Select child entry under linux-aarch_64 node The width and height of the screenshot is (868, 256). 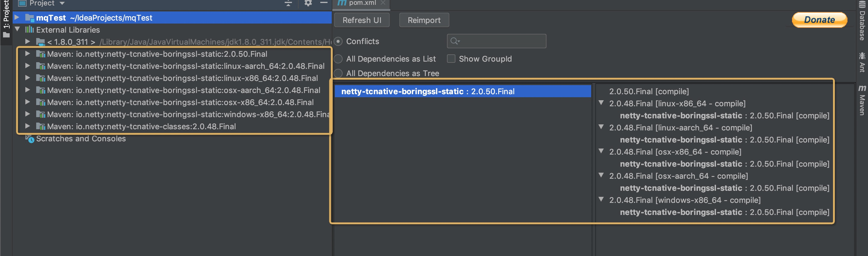(724, 140)
